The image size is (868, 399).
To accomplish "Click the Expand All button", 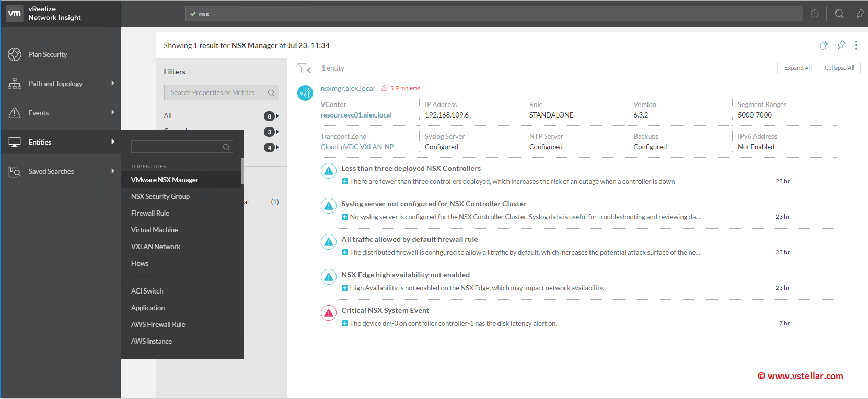I will tap(797, 68).
